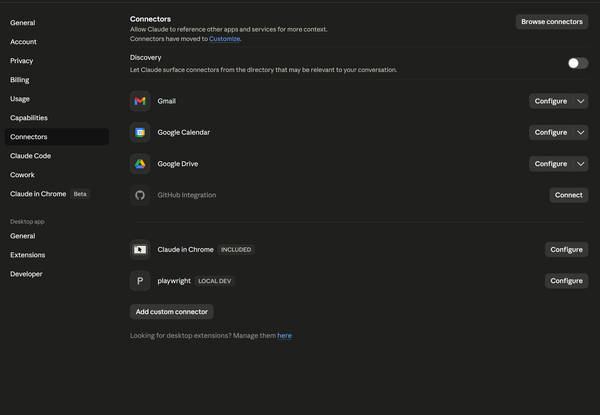Image resolution: width=600 pixels, height=415 pixels.
Task: Go to Privacy settings
Action: 57,61
